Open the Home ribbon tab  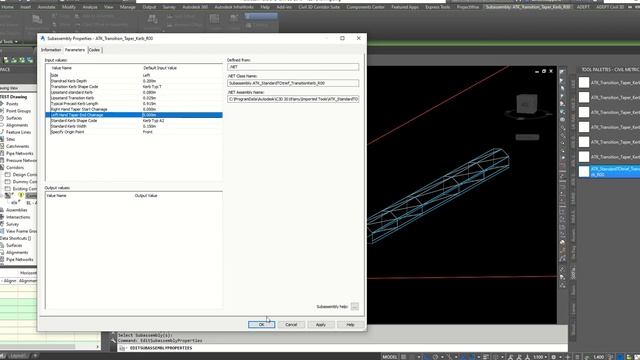7,7
